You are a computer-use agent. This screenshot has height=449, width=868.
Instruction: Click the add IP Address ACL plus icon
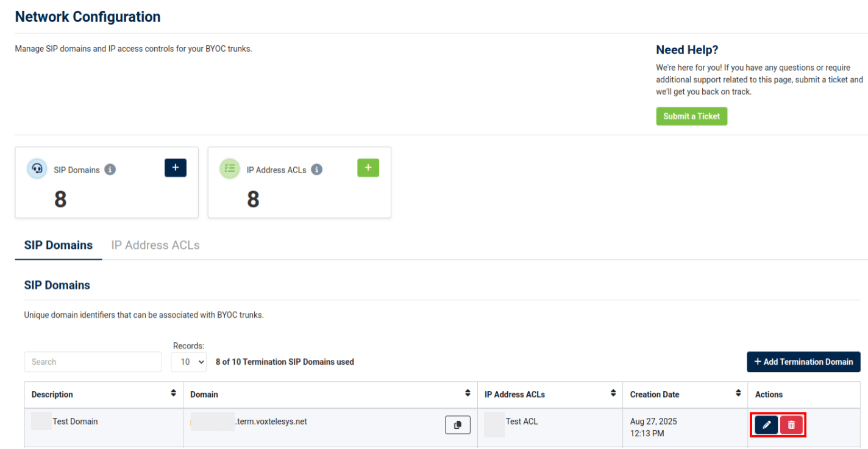pyautogui.click(x=368, y=168)
